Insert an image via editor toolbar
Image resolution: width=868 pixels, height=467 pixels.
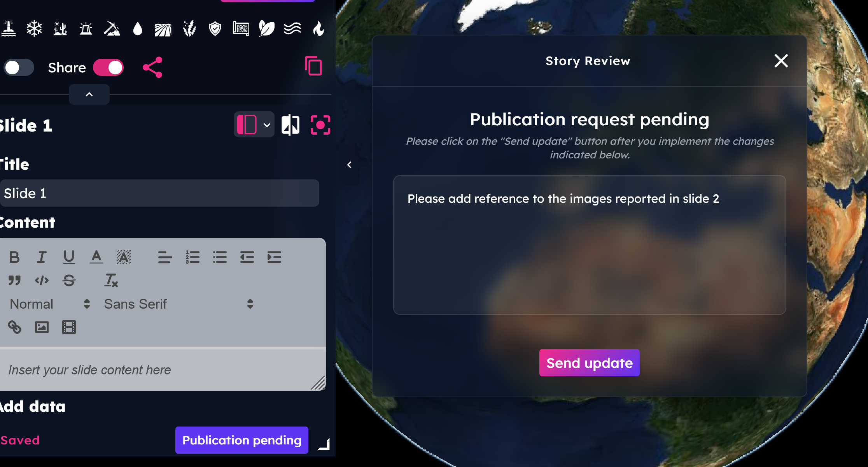[42, 327]
